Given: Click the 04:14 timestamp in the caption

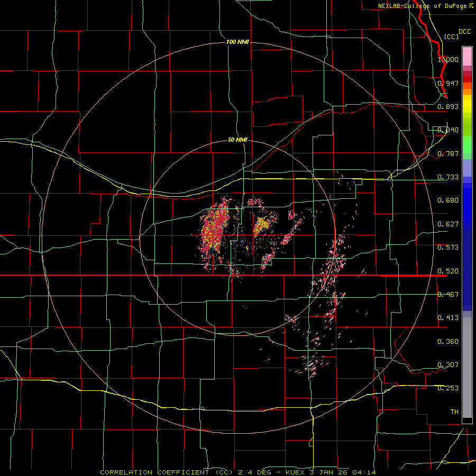Looking at the screenshot, I should pyautogui.click(x=364, y=472).
